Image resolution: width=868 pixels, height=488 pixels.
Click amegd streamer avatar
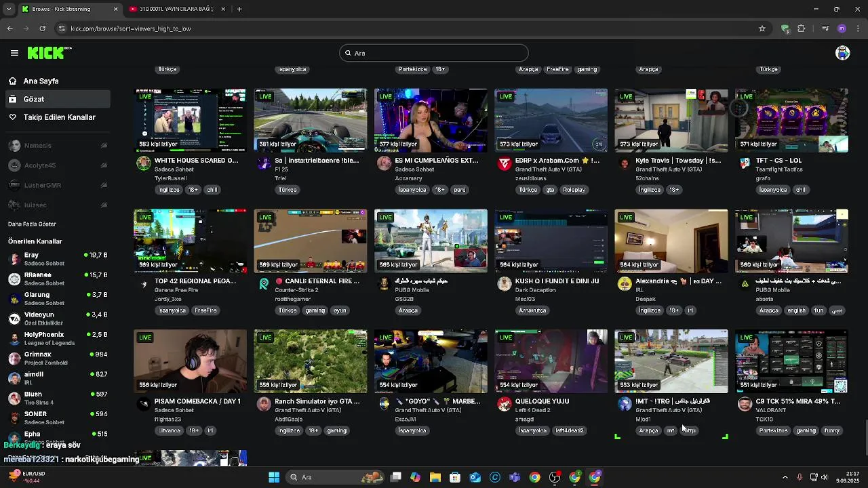[x=504, y=404]
